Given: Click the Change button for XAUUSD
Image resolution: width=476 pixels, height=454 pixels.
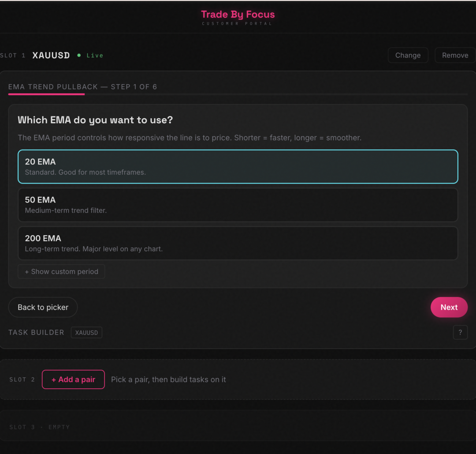Looking at the screenshot, I should tap(408, 55).
